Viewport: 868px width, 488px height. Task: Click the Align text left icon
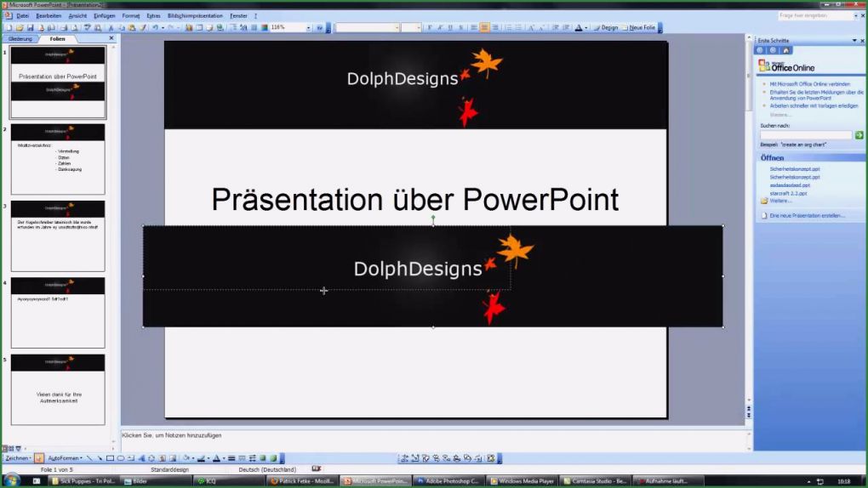click(474, 28)
